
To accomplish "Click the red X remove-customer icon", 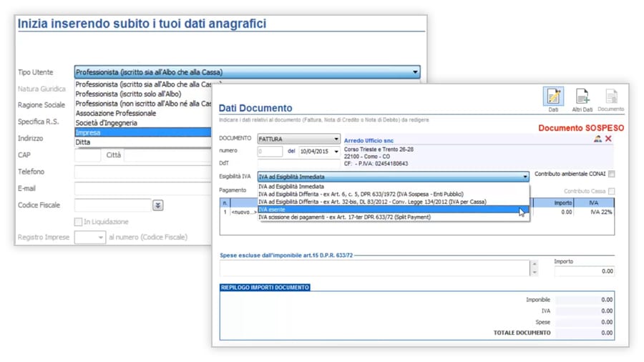I will tap(609, 139).
